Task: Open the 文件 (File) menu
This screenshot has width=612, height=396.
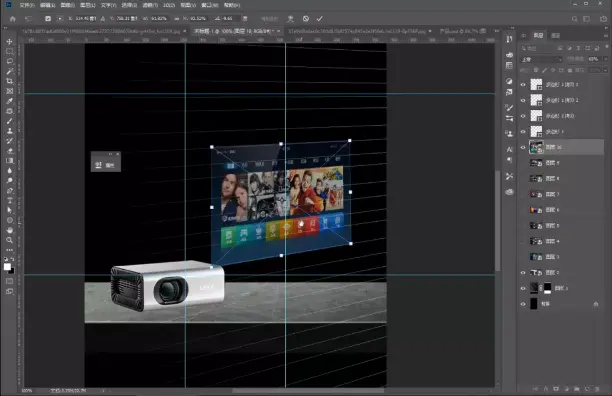Action: pos(27,5)
